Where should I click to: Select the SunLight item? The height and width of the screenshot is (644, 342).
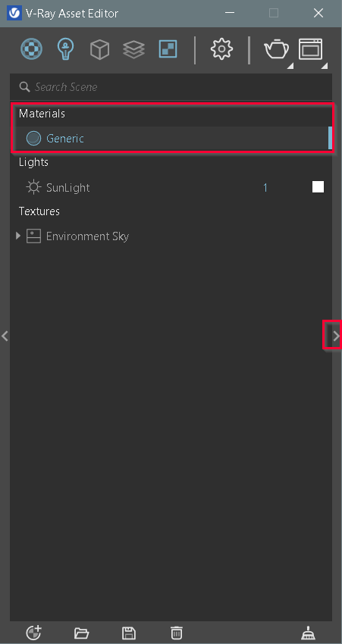click(x=67, y=188)
